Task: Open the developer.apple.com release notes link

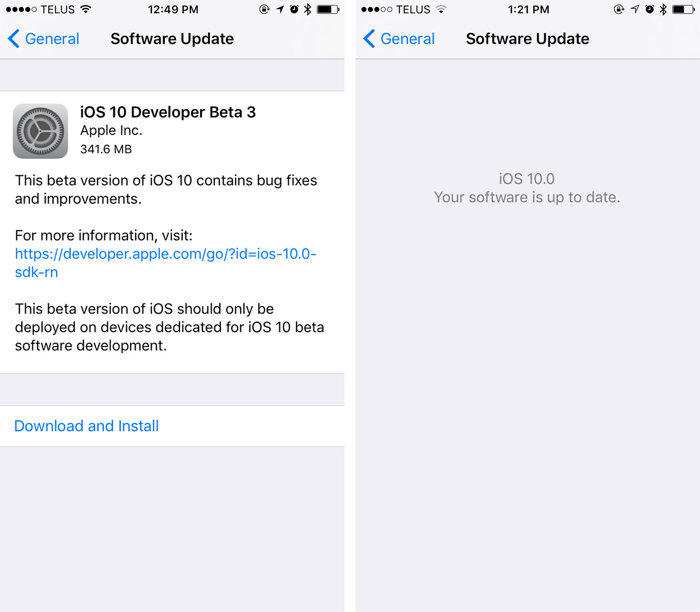Action: click(166, 263)
